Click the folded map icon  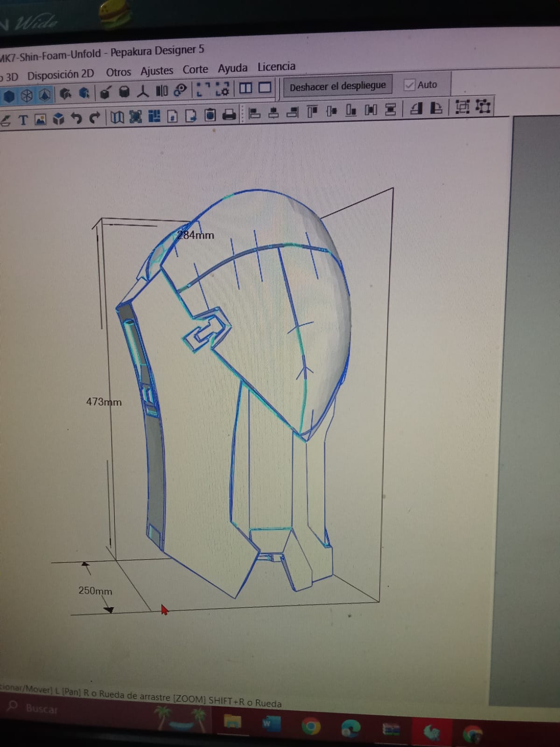click(x=117, y=117)
